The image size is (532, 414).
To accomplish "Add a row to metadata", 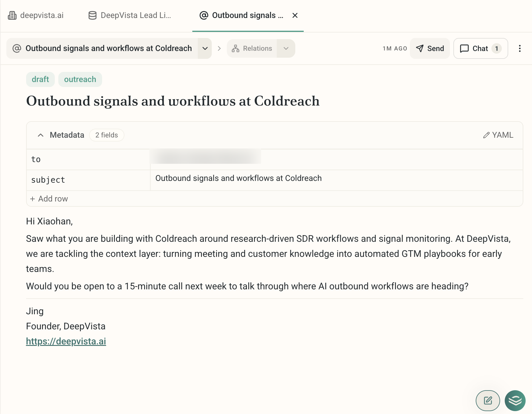I will (49, 199).
